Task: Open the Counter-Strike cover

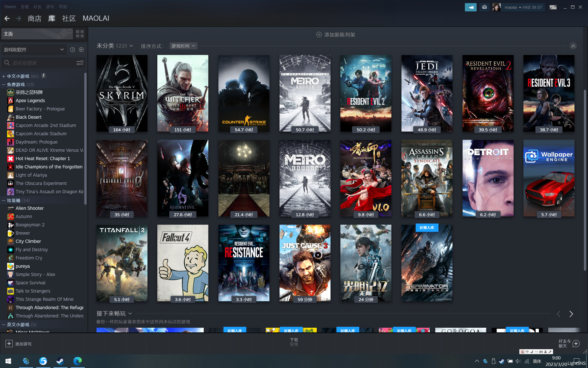Action: point(244,93)
